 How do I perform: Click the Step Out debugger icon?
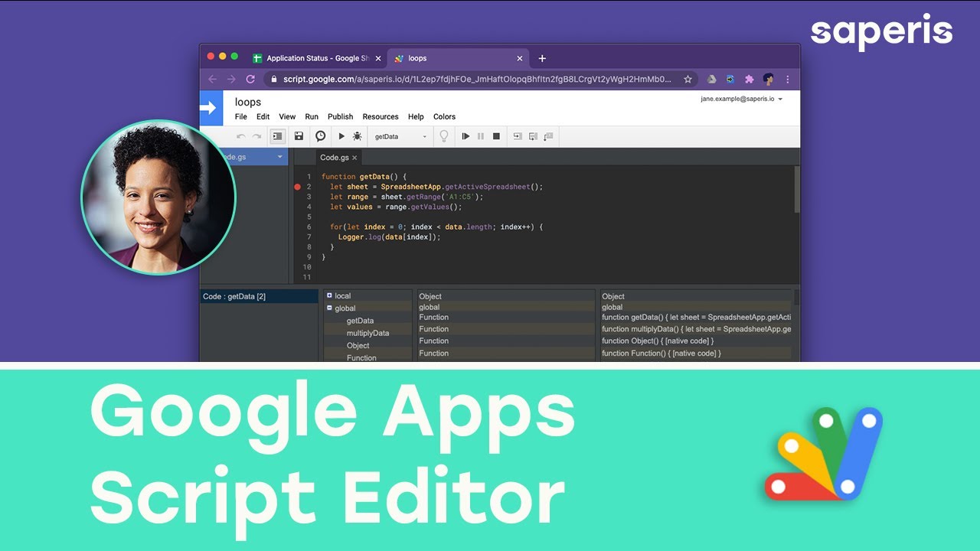pyautogui.click(x=548, y=136)
